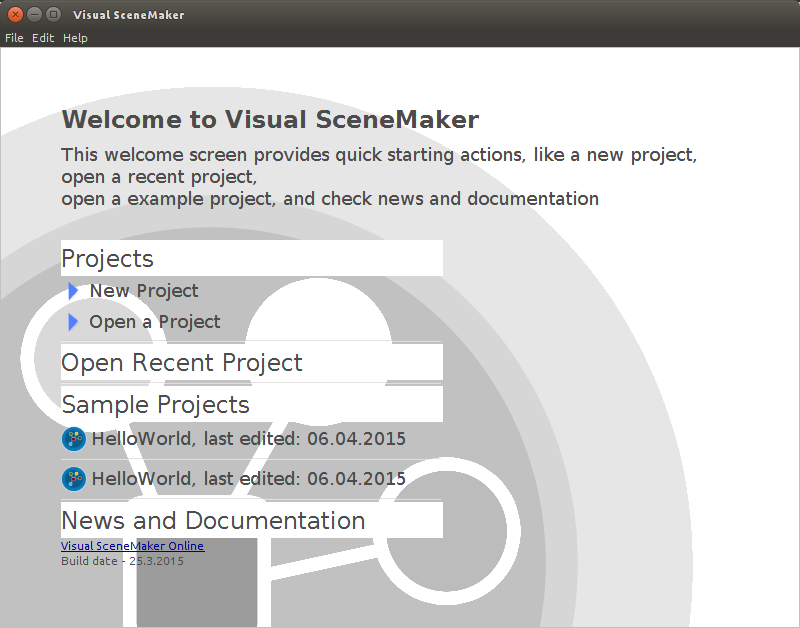Click the News and Documentation header

coord(252,520)
